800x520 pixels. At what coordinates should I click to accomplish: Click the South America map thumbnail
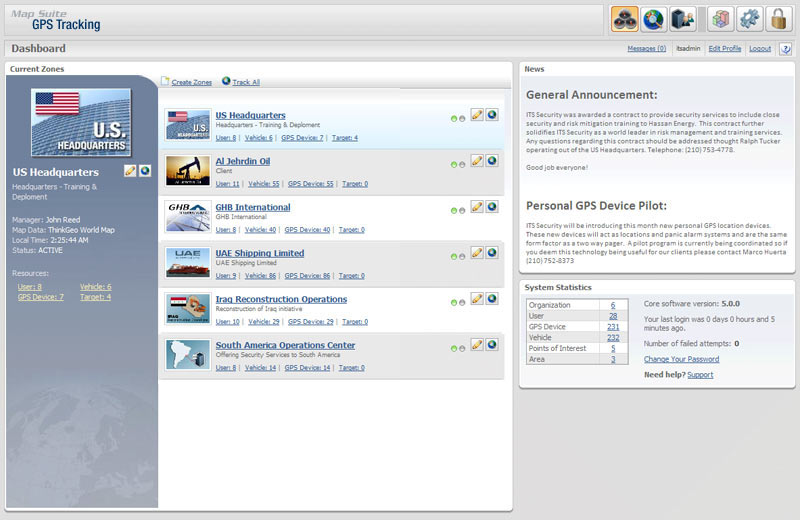188,354
